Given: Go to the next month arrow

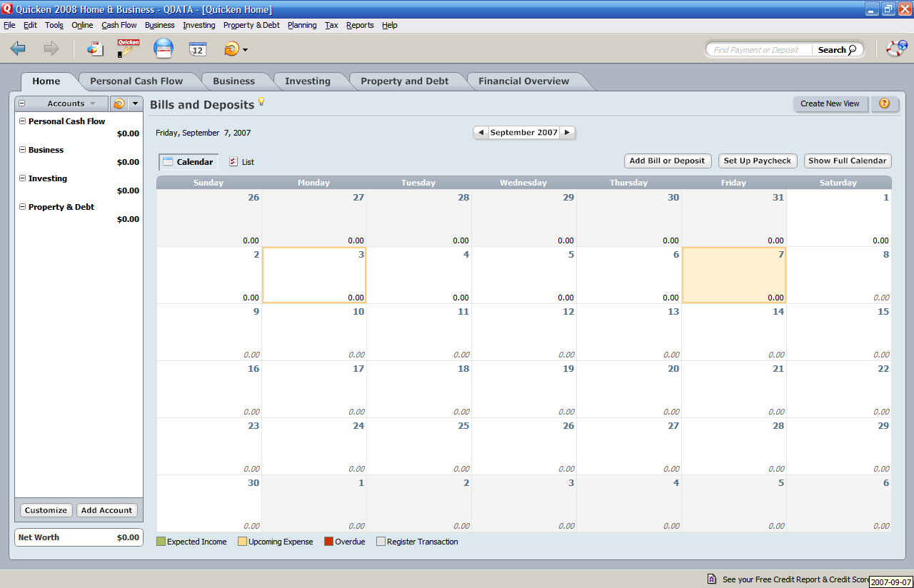Looking at the screenshot, I should (x=567, y=133).
